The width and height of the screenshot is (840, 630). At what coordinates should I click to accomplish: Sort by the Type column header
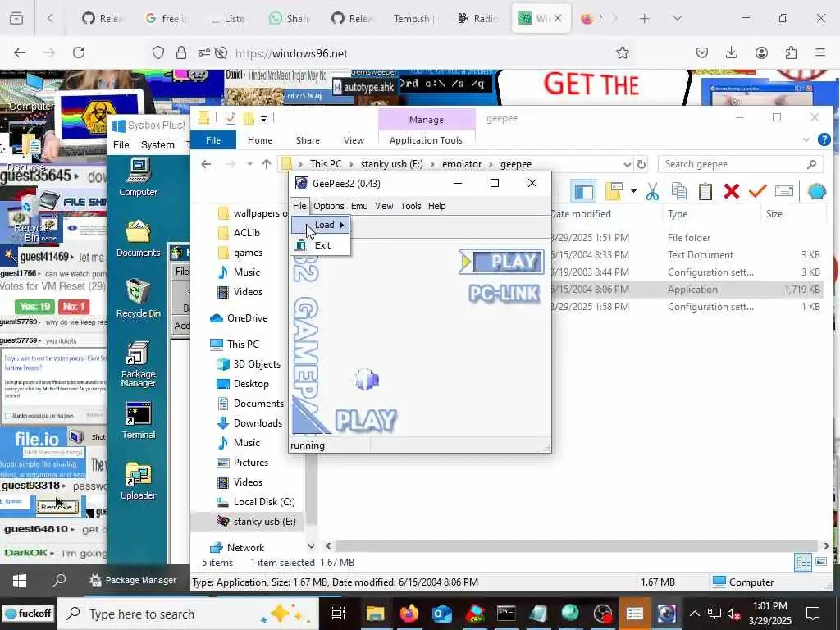pos(678,214)
